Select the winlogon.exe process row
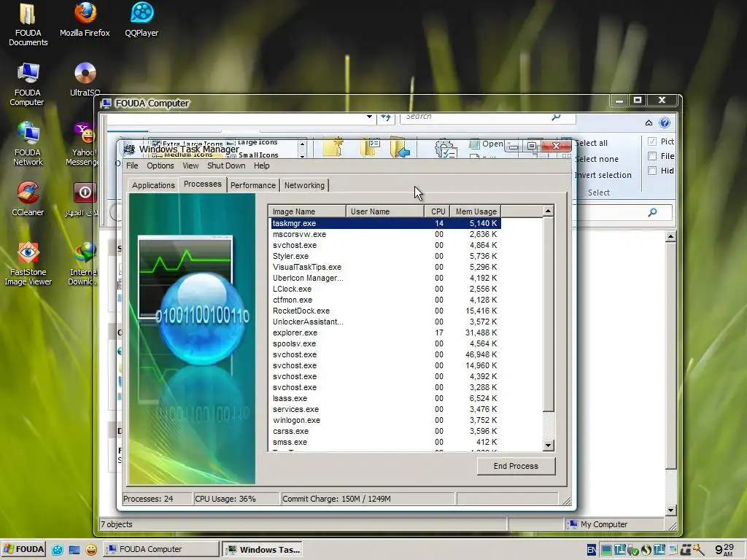The image size is (747, 560). tap(386, 421)
